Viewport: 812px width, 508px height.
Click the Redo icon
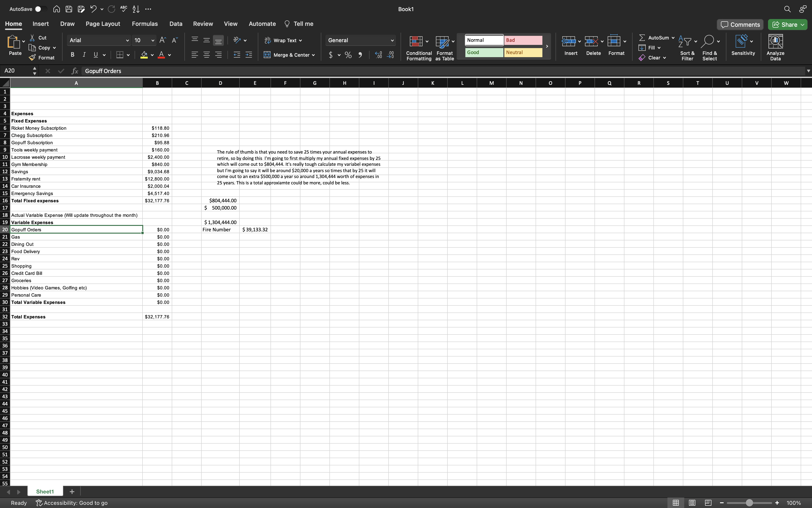pyautogui.click(x=111, y=9)
